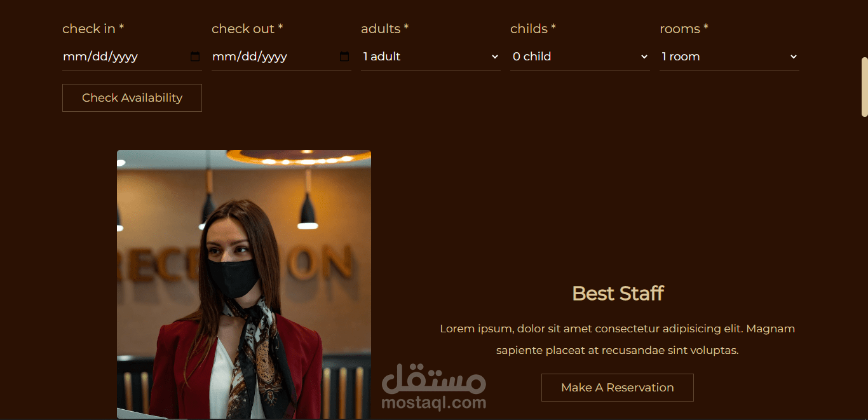Click the mostaql.com watermark logo
The image size is (868, 420).
[x=434, y=387]
